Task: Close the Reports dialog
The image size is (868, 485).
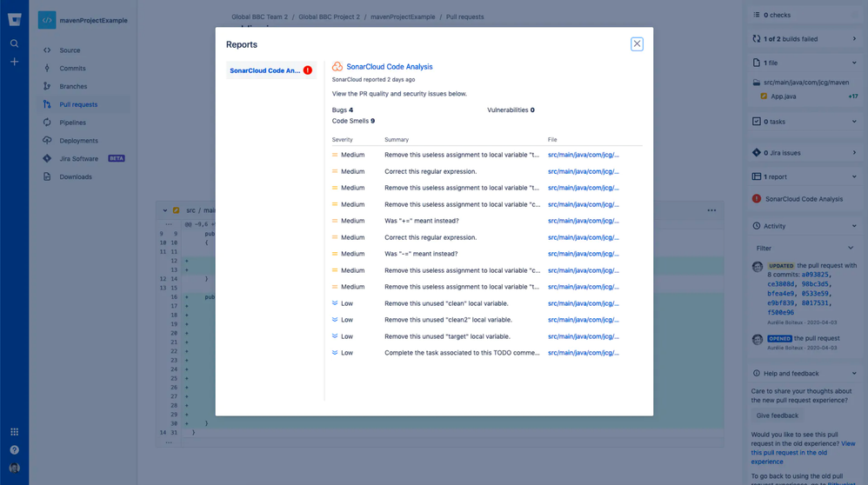Action: (637, 43)
